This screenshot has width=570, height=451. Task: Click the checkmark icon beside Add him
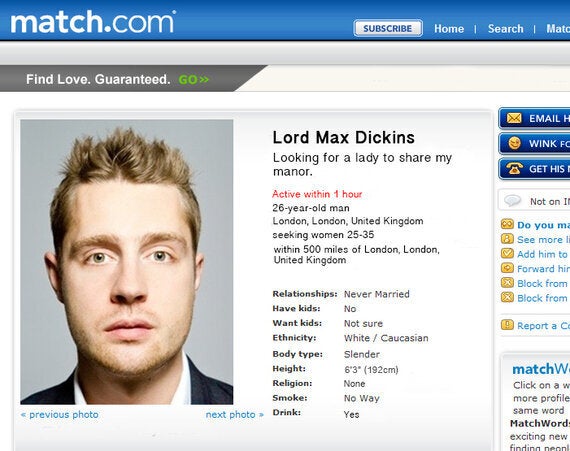tap(507, 253)
